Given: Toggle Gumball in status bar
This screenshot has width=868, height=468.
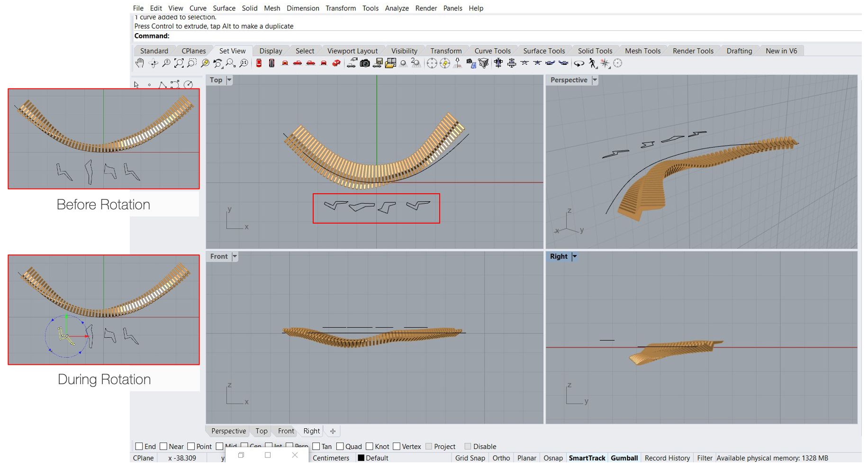Looking at the screenshot, I should coord(624,458).
